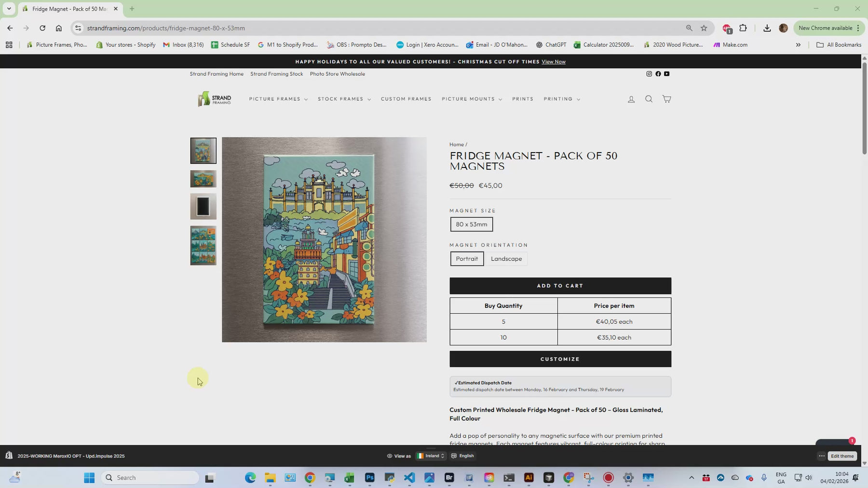868x488 pixels.
Task: Open the Prints menu item
Action: (x=522, y=99)
